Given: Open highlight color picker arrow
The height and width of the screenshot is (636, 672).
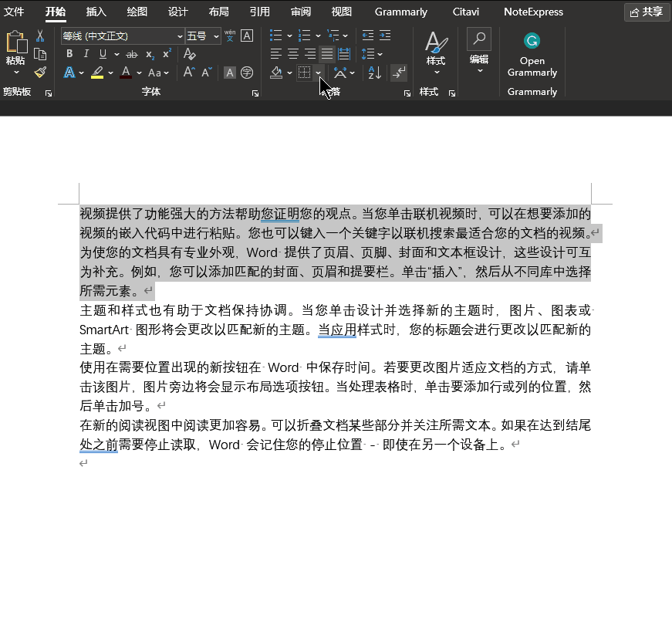Looking at the screenshot, I should point(110,73).
